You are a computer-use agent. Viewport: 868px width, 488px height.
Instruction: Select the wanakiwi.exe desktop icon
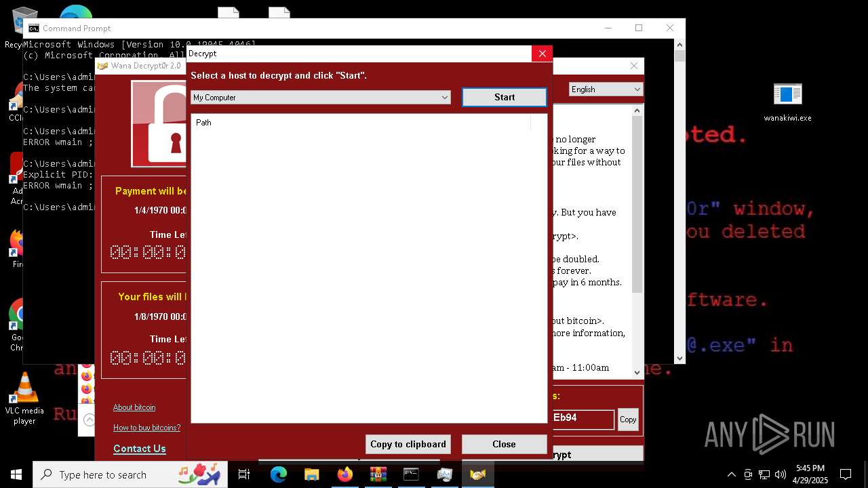[x=787, y=103]
